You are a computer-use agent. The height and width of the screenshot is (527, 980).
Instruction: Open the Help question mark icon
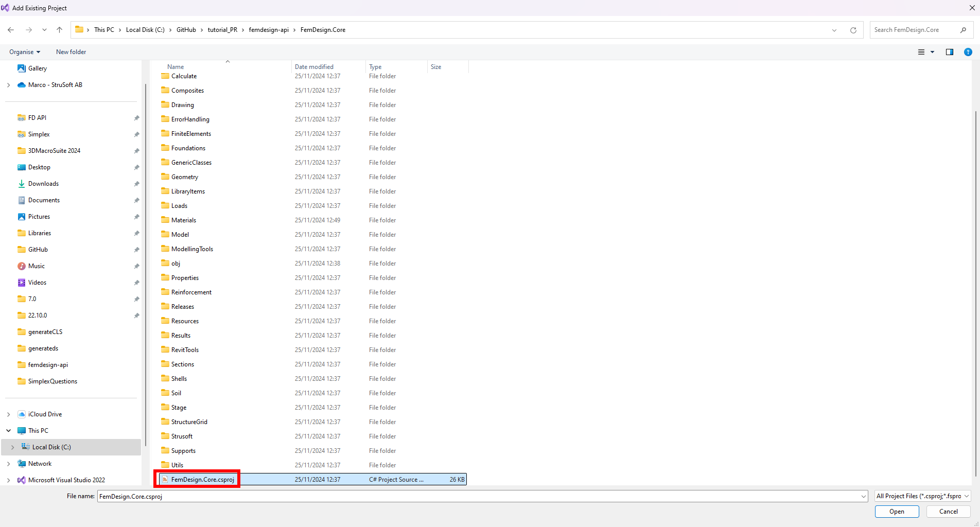tap(968, 52)
